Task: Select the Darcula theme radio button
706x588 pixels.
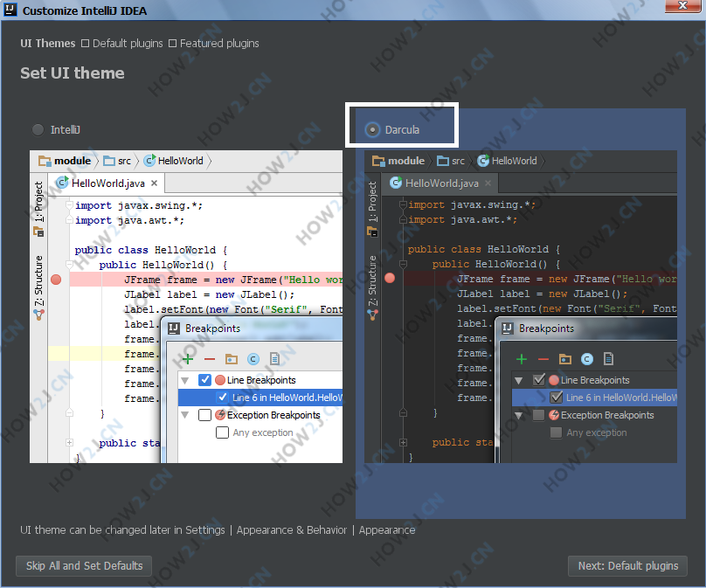Action: point(372,130)
